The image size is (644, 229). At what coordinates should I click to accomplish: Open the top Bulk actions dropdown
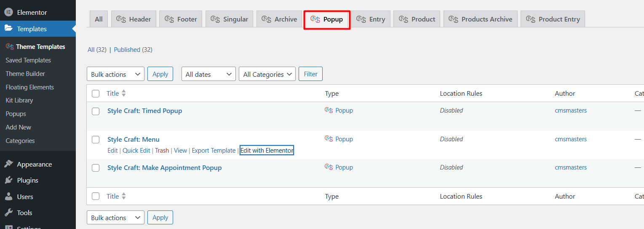[x=115, y=74]
